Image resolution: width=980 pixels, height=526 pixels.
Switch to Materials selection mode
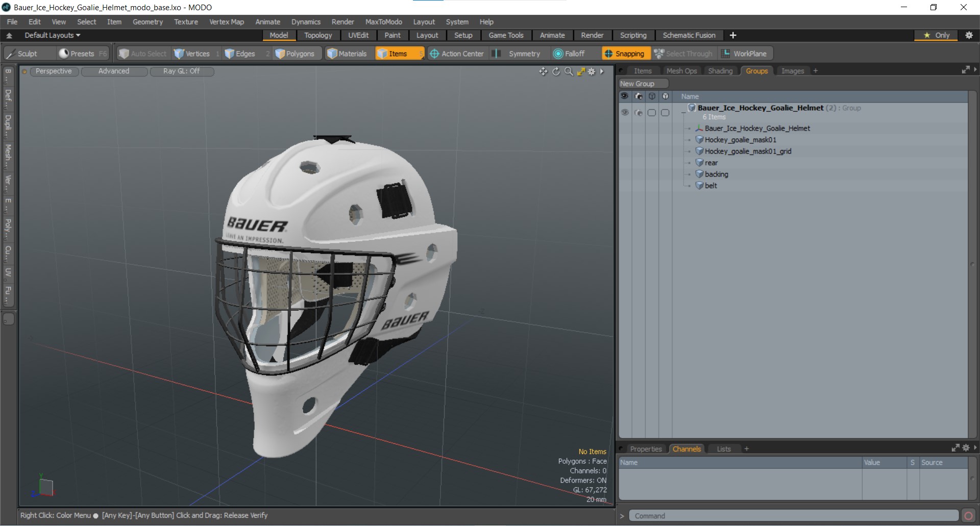[x=347, y=54]
